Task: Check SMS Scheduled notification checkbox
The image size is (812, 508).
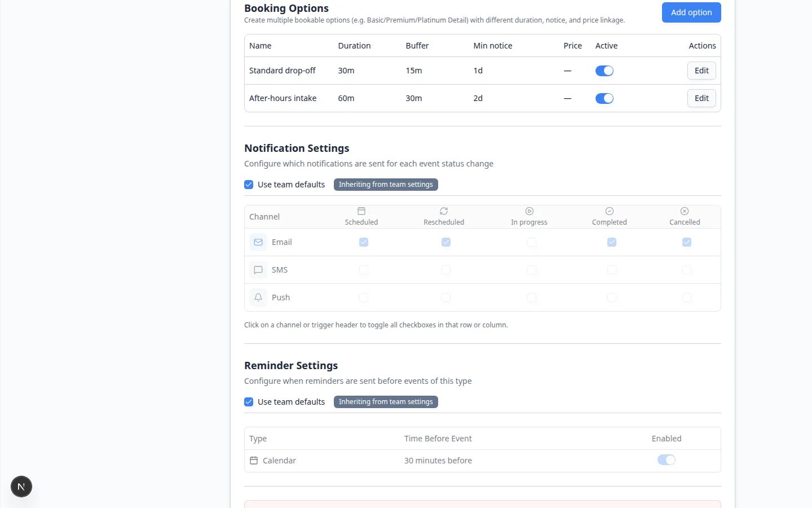Action: [364, 270]
